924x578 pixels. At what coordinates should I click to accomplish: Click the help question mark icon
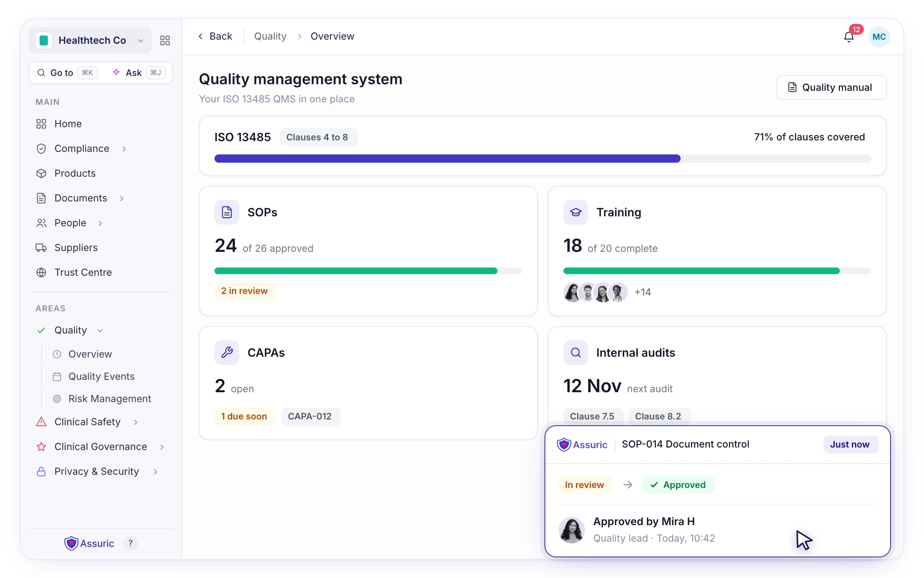click(130, 543)
